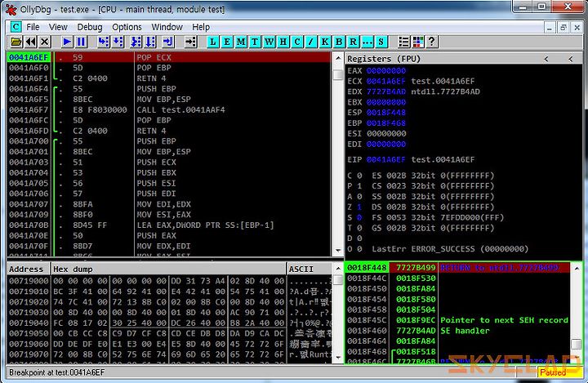Click LastErr ERROR_SUCCESS entry
The width and height of the screenshot is (588, 383).
click(450, 249)
